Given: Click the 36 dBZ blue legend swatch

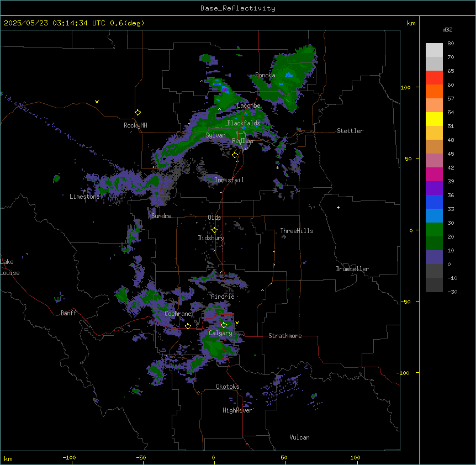Looking at the screenshot, I should 434,202.
